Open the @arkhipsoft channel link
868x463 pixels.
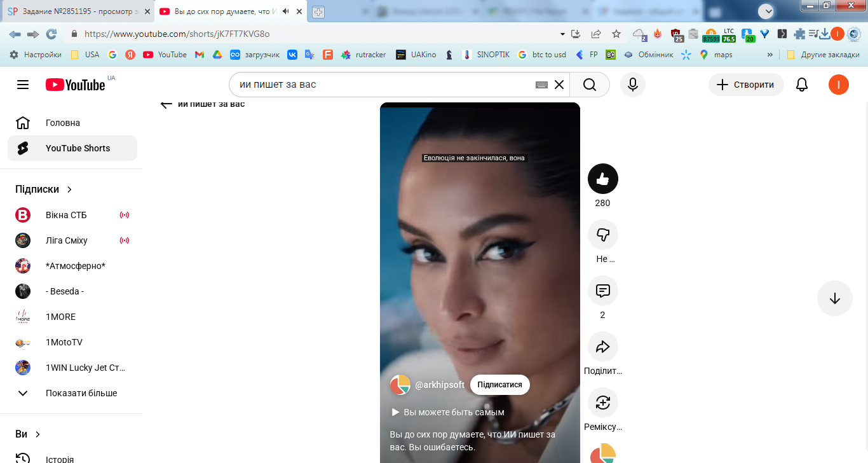[x=440, y=385]
